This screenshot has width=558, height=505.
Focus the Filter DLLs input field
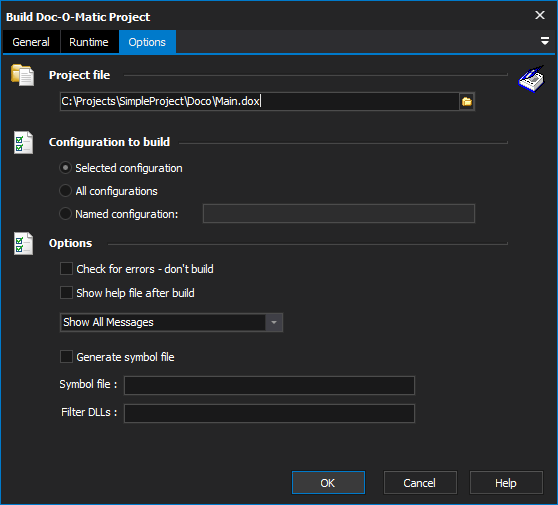(269, 414)
